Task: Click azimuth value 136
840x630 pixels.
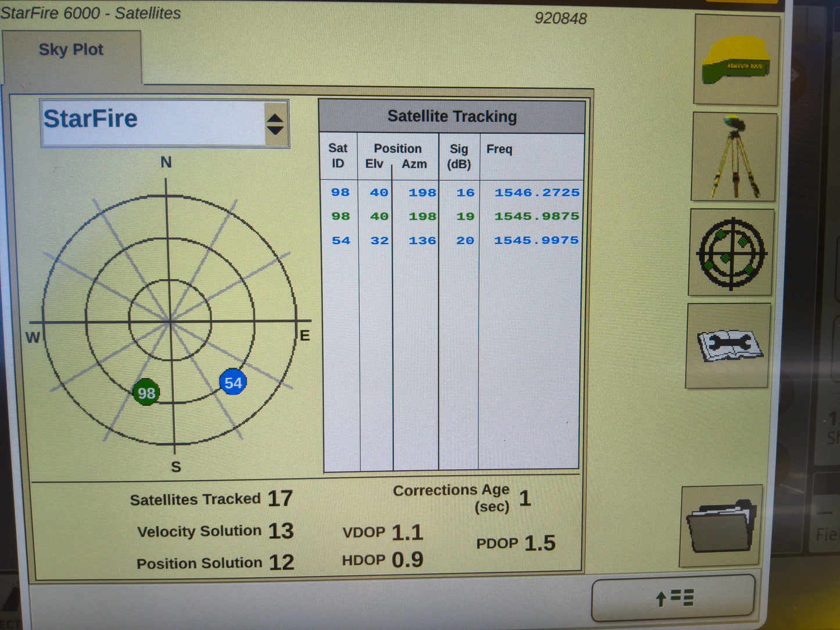Action: tap(422, 240)
